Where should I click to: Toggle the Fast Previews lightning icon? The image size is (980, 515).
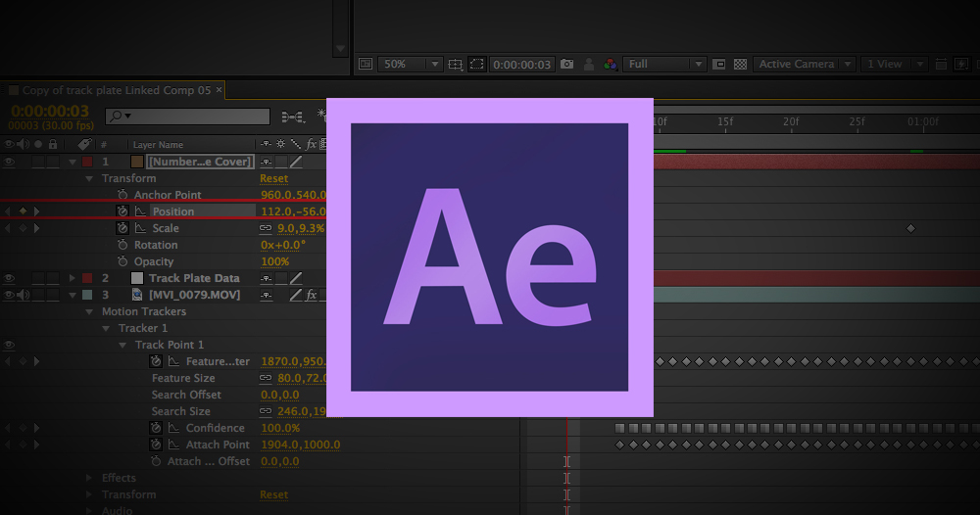[x=962, y=64]
